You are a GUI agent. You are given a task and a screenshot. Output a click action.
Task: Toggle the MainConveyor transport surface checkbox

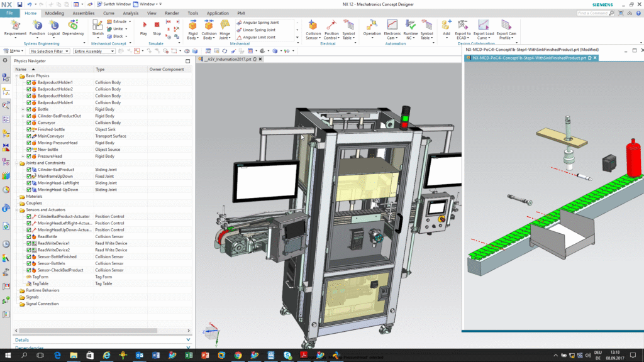(x=29, y=136)
